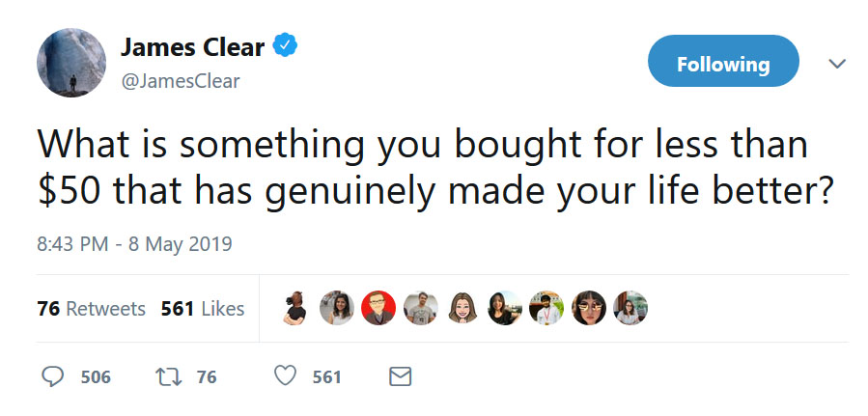This screenshot has height=416, width=868.
Task: Click the reply speech bubble icon
Action: tap(54, 376)
